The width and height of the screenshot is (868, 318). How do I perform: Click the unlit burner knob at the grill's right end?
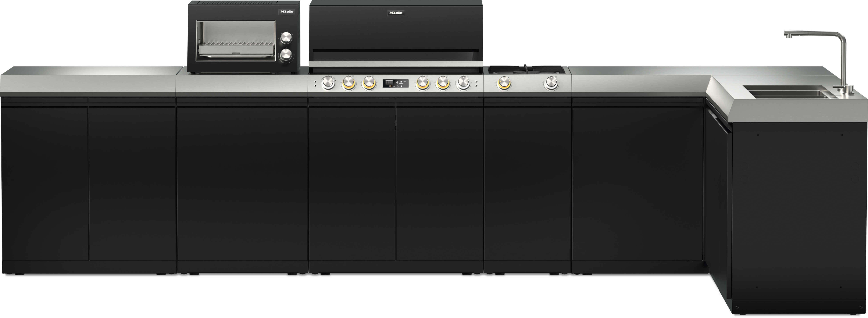463,83
